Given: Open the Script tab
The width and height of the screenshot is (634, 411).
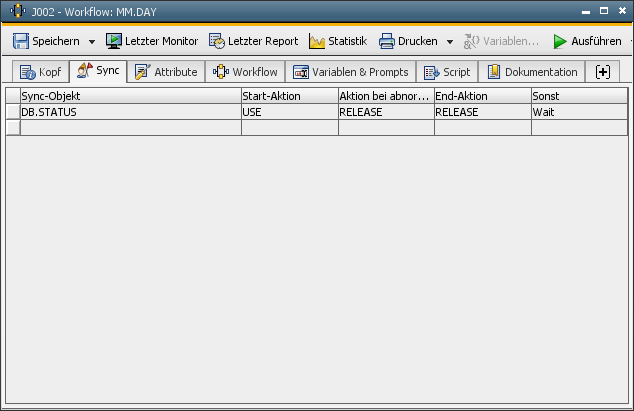Looking at the screenshot, I should tap(446, 72).
